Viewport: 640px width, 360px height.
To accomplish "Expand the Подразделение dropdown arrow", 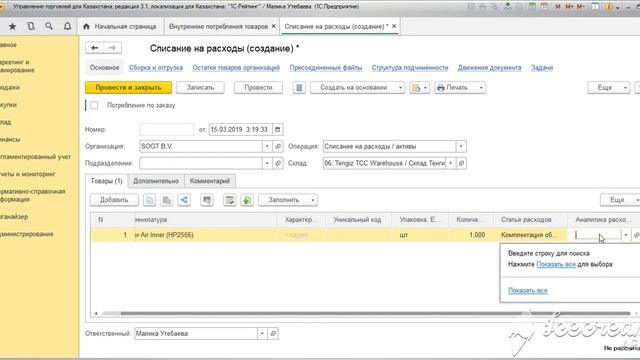I will coord(267,163).
